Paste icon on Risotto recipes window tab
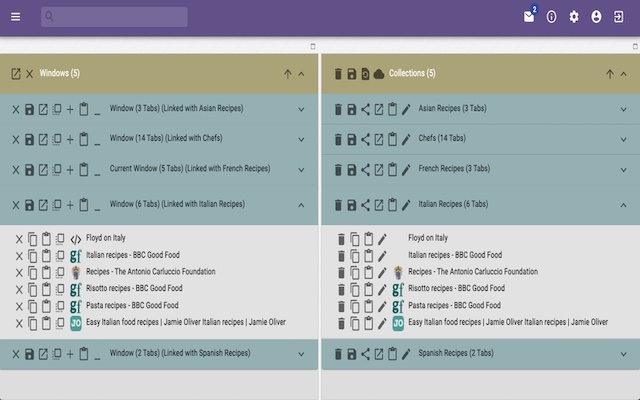The image size is (640, 400). (x=46, y=289)
